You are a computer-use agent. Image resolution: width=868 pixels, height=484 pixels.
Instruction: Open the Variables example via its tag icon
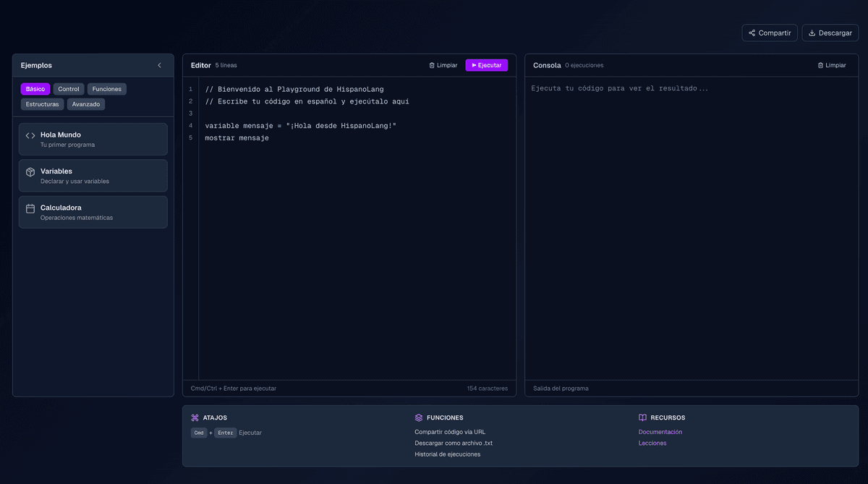point(30,171)
